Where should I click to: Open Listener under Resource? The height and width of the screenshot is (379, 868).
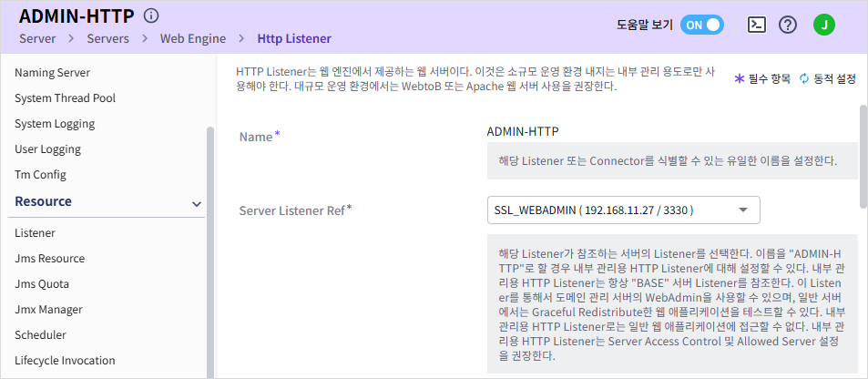[x=35, y=232]
